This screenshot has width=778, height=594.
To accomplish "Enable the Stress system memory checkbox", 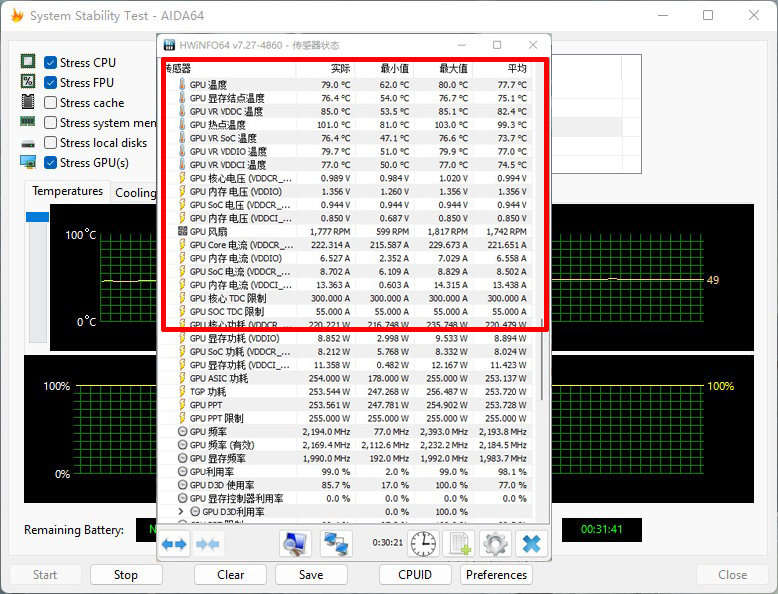I will point(50,122).
